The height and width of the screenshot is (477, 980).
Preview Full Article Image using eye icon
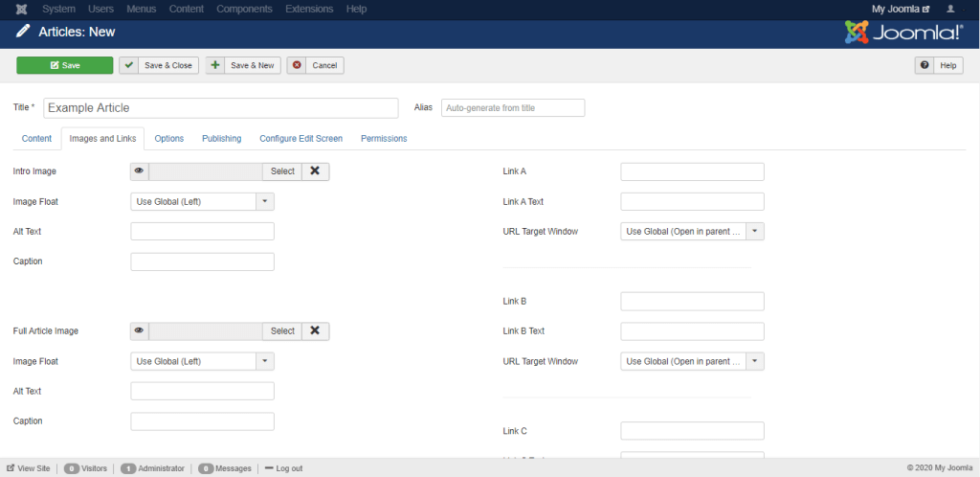(140, 331)
